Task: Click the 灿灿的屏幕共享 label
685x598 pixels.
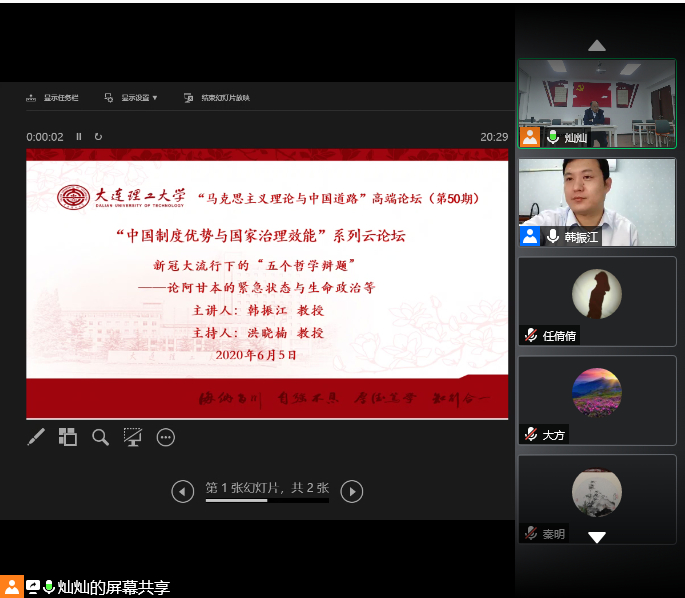Action: 114,587
